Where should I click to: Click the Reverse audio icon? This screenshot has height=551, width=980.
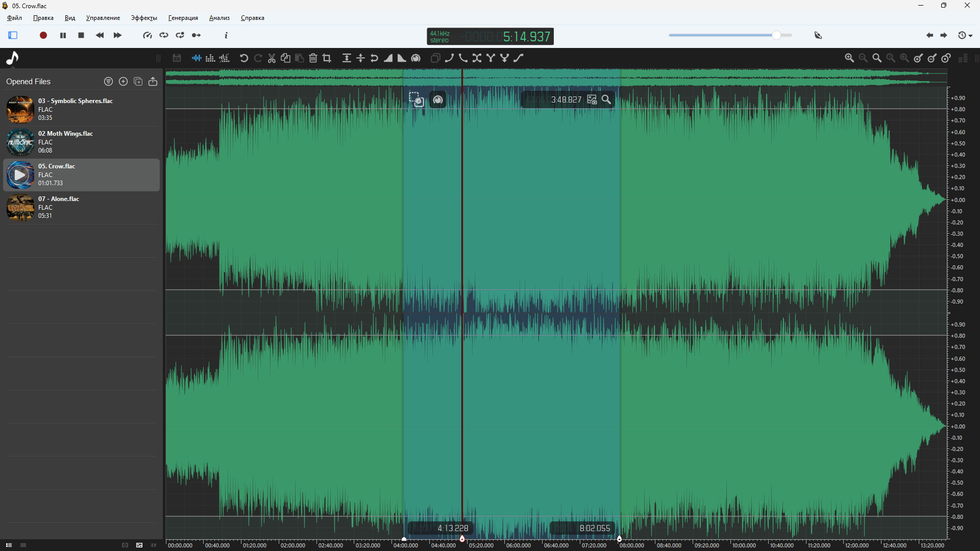click(374, 58)
